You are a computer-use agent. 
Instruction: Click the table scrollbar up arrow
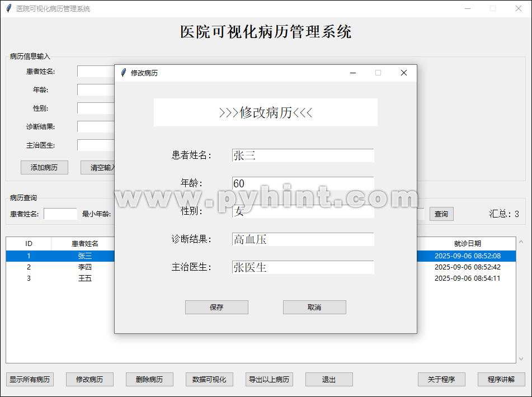click(x=521, y=242)
